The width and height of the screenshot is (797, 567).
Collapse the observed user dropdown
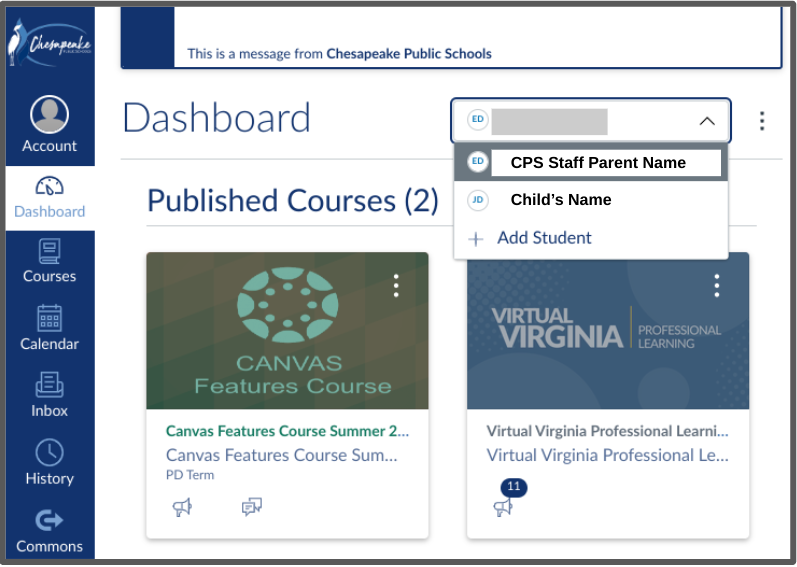click(706, 121)
